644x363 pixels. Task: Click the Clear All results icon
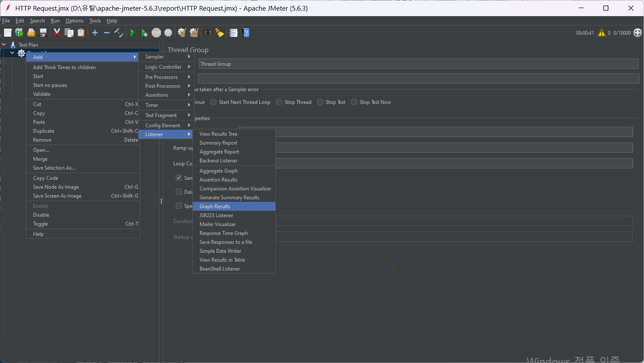coord(194,33)
